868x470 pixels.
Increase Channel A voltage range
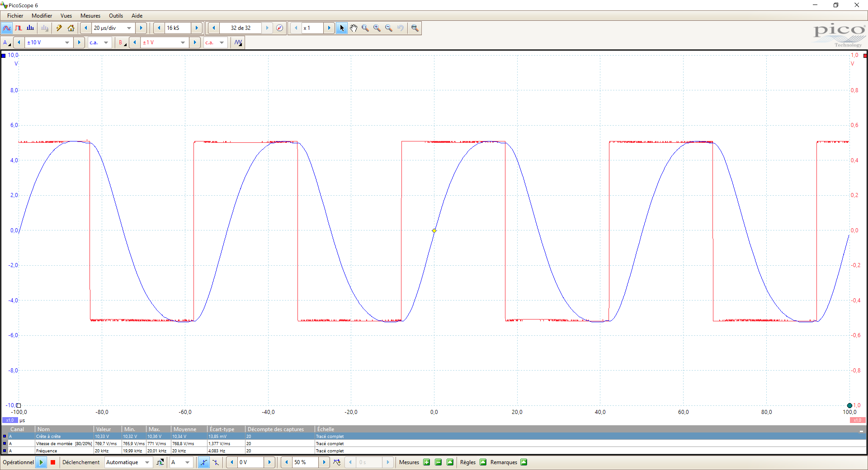click(x=79, y=42)
